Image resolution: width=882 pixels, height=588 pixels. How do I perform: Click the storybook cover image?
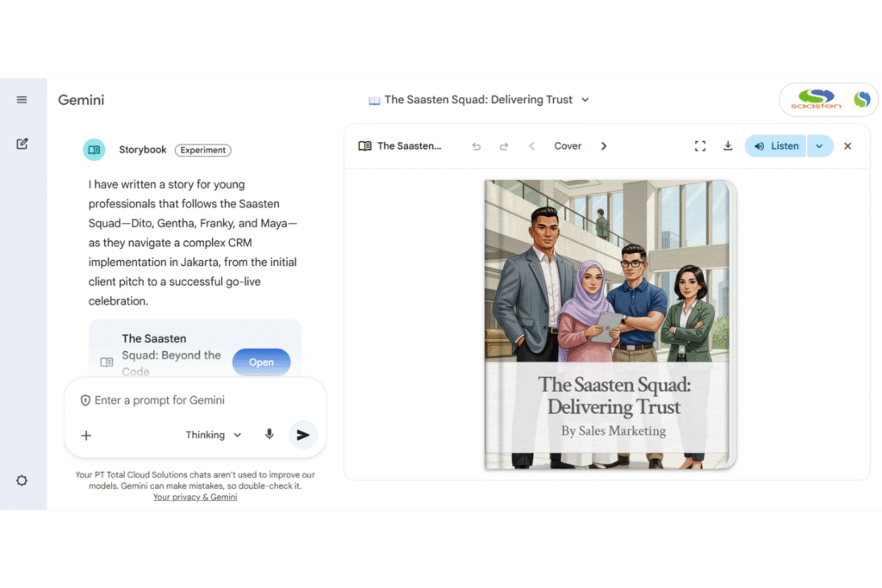[x=610, y=325]
